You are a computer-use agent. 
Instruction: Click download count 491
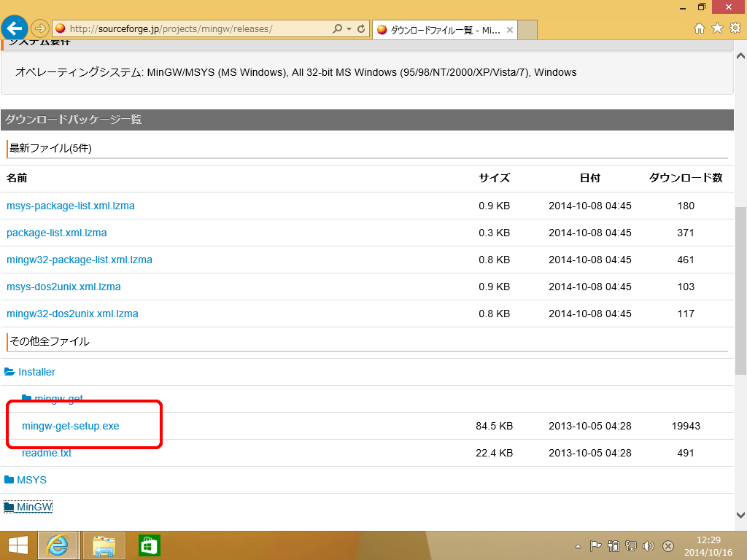click(x=686, y=453)
